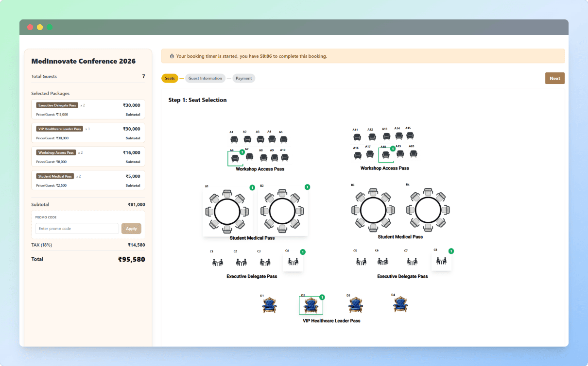Deselect the selected seat A18

click(x=386, y=155)
